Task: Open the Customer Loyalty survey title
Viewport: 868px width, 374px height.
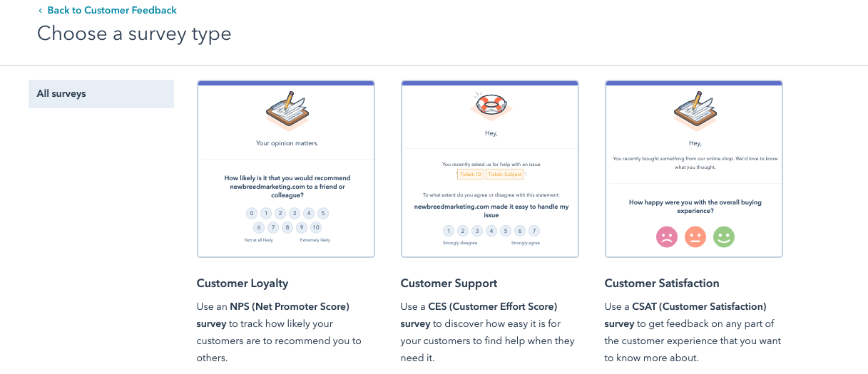Action: coord(242,284)
